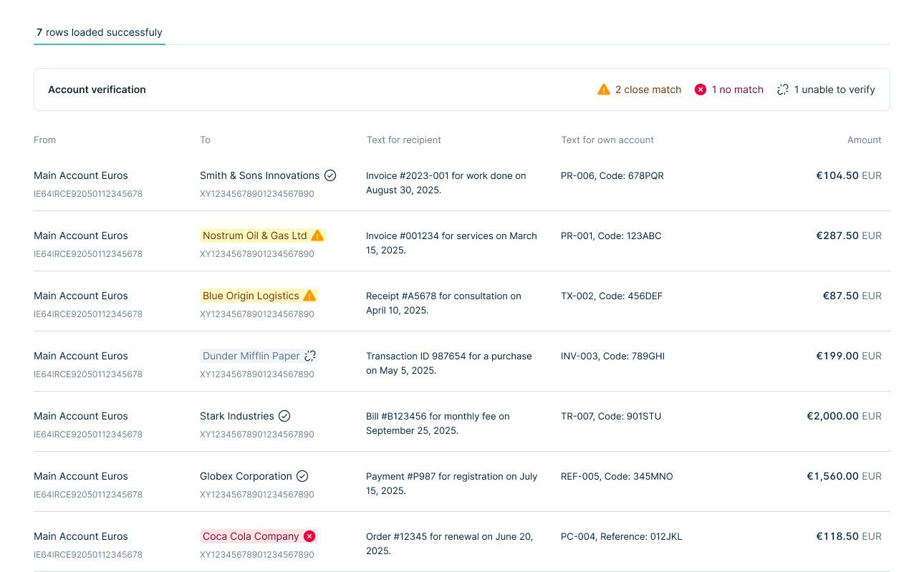Click the 'To' column header

point(205,140)
